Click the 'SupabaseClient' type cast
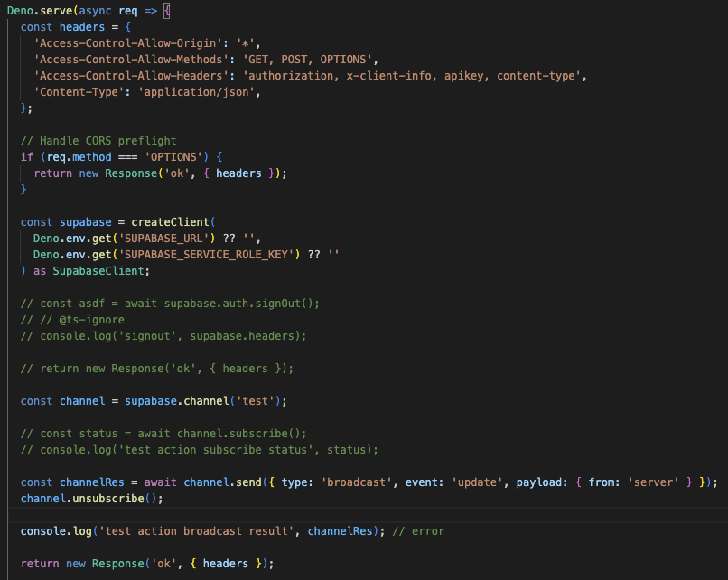Image resolution: width=728 pixels, height=580 pixels. (x=98, y=271)
